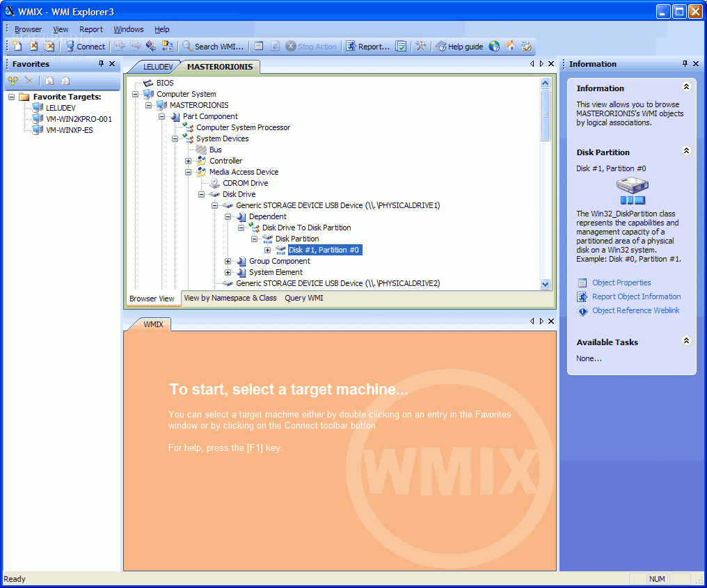707x588 pixels.
Task: Click the delete favorite X icon
Action: tap(29, 81)
